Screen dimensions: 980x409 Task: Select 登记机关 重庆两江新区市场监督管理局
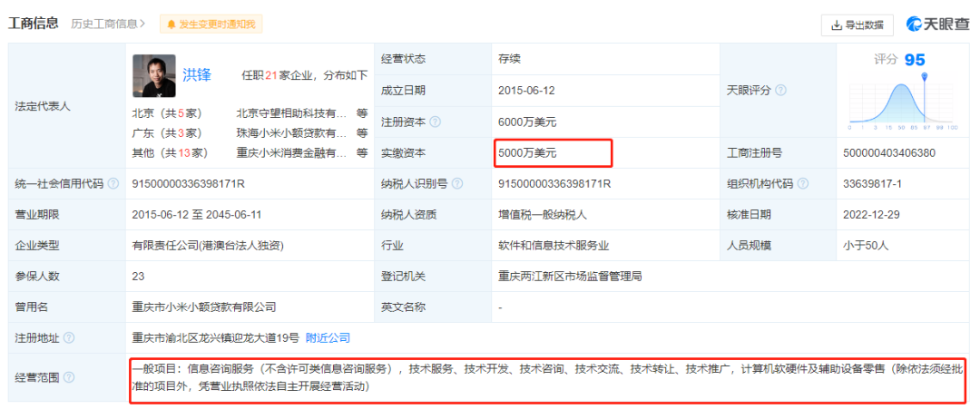pyautogui.click(x=570, y=276)
